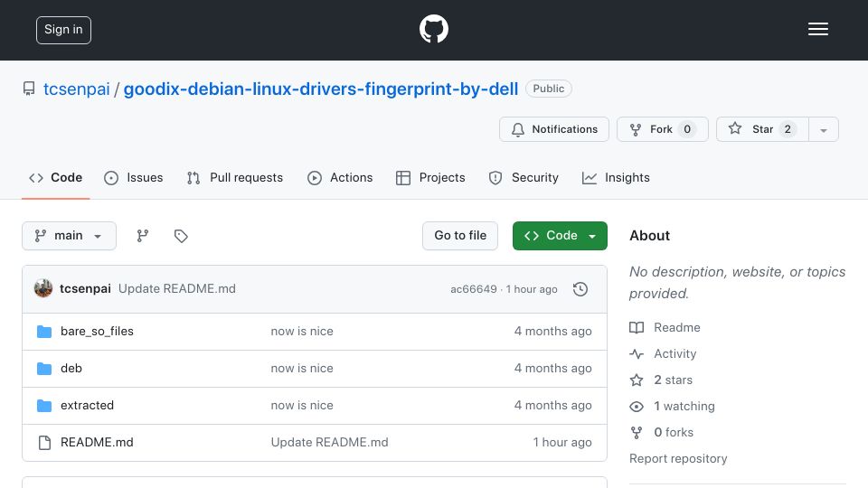Open goodix-debian-linux-drivers-fingerprint-by-dell repository link
Screen dimensions: 868x488
coord(320,89)
